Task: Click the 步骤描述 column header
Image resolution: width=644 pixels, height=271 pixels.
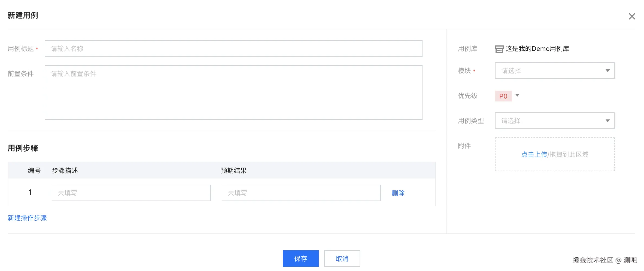Action: (x=65, y=171)
